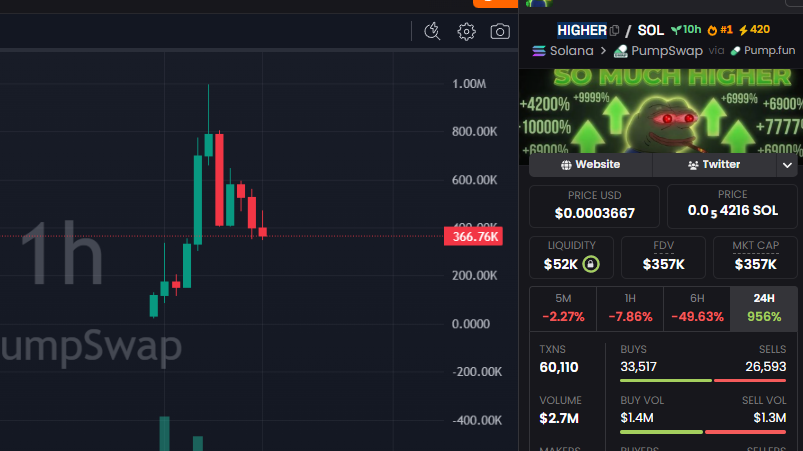This screenshot has height=451, width=803.
Task: Click the VOLUME $2.7M value
Action: click(x=559, y=418)
